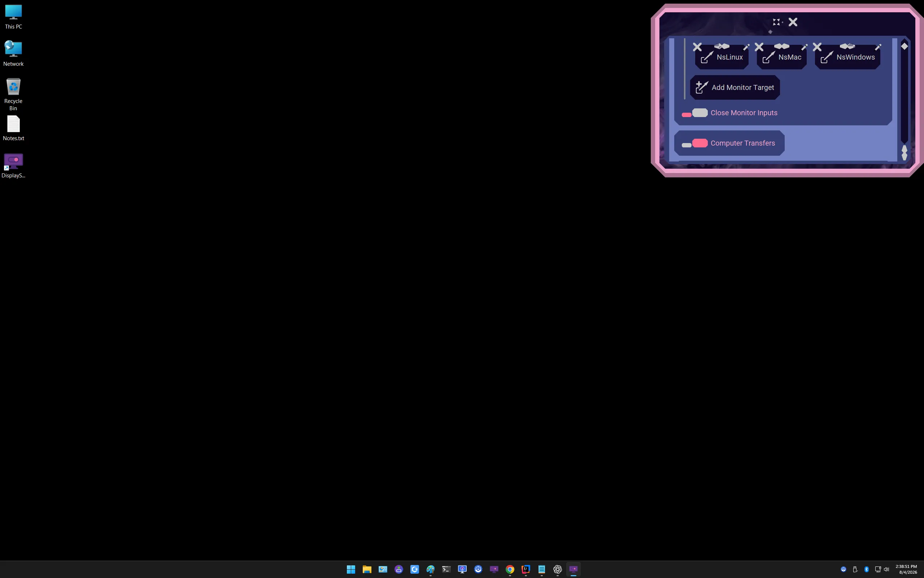Click the highlighted purple display app taskbar icon

[574, 569]
